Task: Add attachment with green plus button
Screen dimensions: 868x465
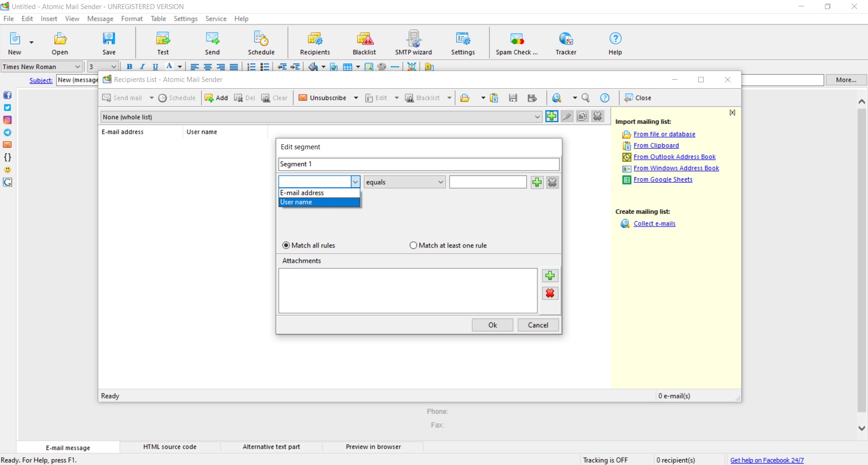Action: coord(550,275)
